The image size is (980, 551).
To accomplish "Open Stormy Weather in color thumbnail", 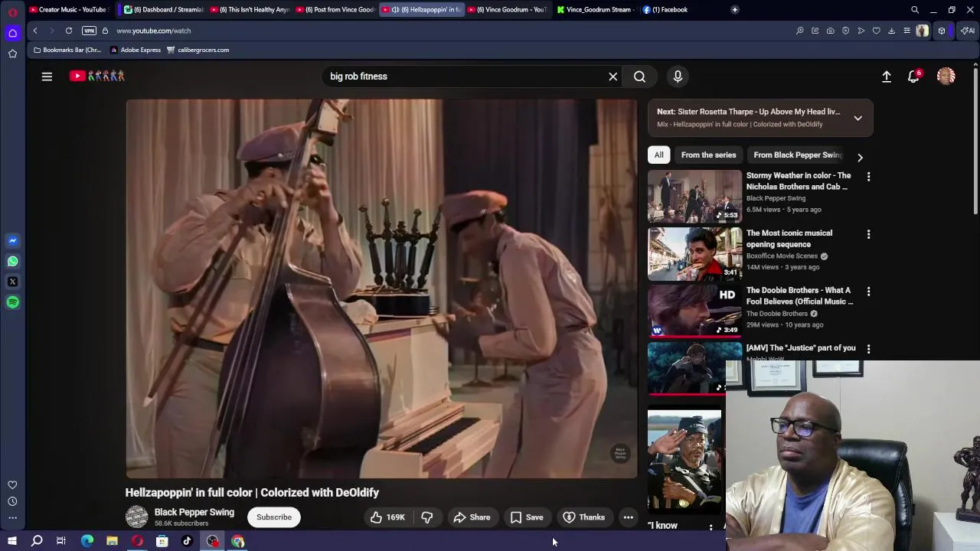I will click(x=694, y=196).
